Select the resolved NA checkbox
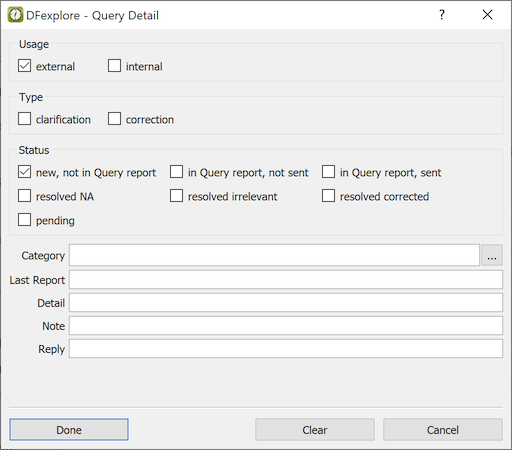 pos(24,196)
